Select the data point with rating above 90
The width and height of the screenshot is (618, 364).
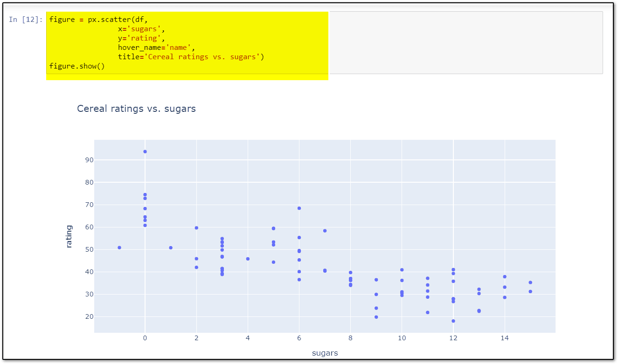click(145, 151)
